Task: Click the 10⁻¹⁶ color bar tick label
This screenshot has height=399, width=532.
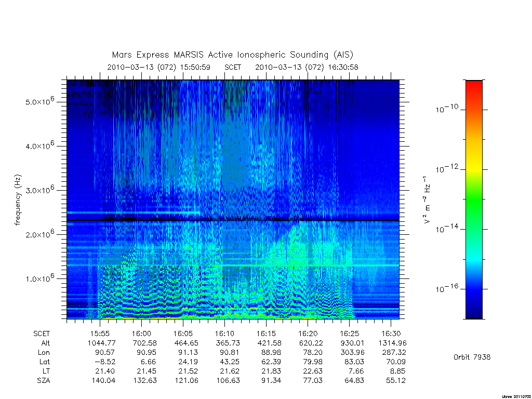Action: click(447, 288)
